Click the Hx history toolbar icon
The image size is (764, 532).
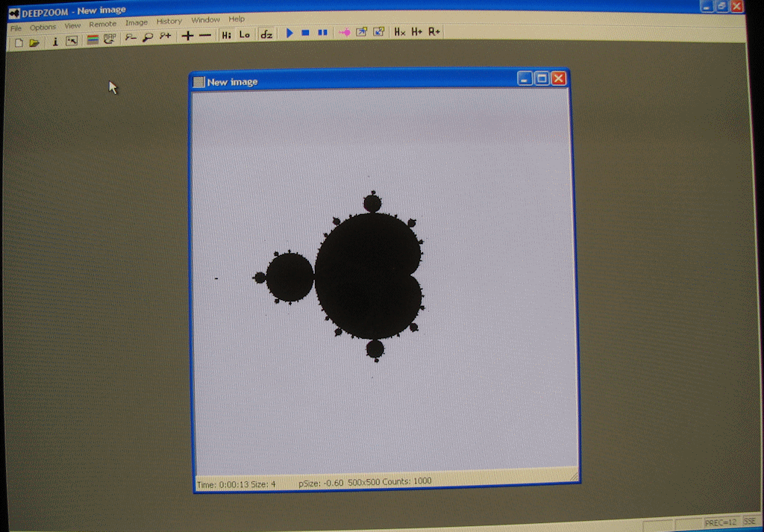pos(400,31)
